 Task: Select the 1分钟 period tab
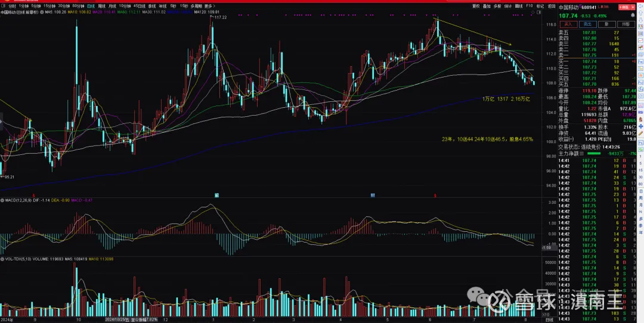(x=23, y=6)
